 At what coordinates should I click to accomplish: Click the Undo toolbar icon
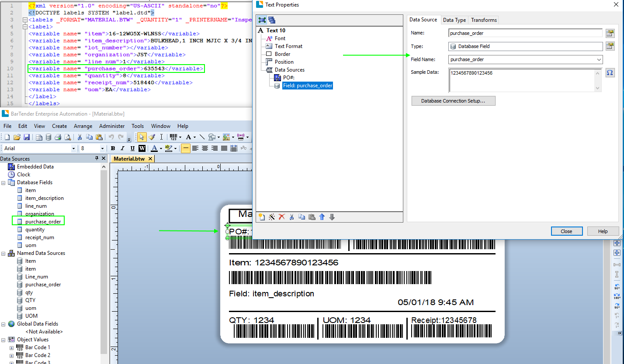click(x=111, y=137)
